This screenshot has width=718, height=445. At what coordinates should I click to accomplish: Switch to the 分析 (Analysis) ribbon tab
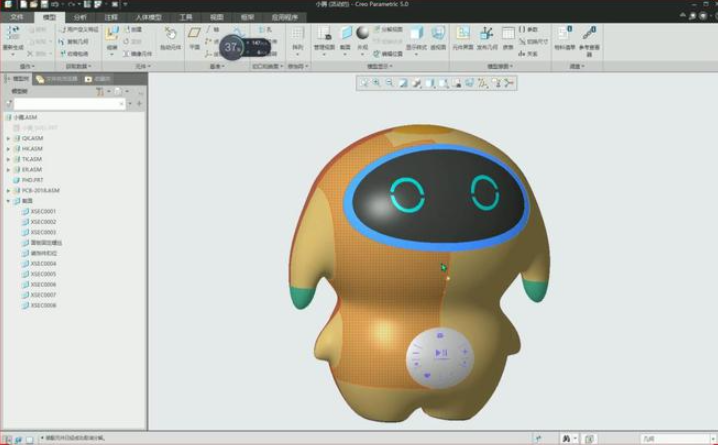(80, 17)
